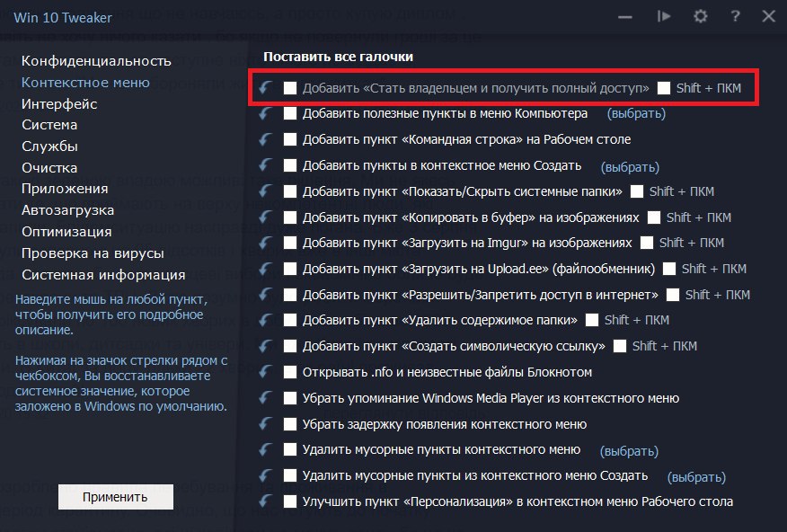Viewport: 787px width, 532px height.
Task: Enable Shift + ПКМ for «Загрузить на Upload.ee»
Action: coord(669,269)
